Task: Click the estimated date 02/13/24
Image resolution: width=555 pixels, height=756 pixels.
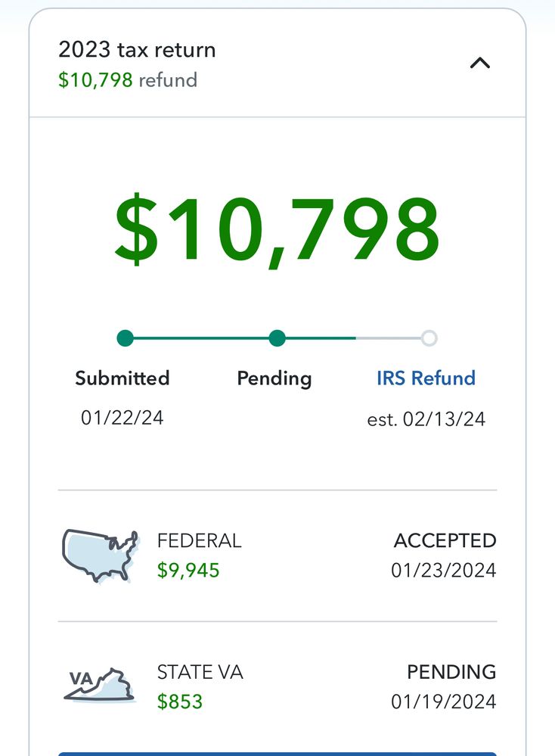Action: 426,419
